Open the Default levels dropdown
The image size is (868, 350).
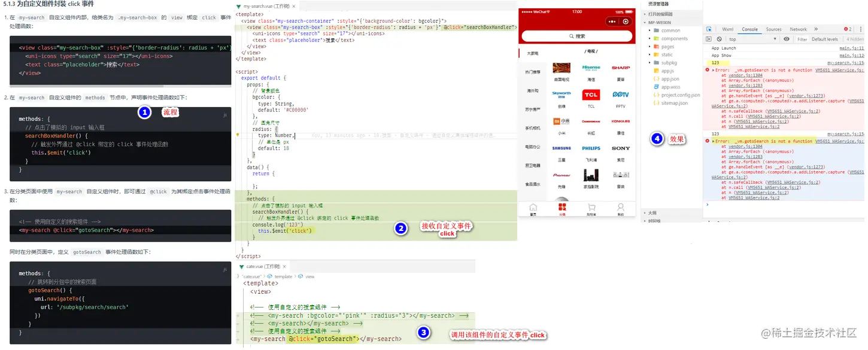click(825, 39)
